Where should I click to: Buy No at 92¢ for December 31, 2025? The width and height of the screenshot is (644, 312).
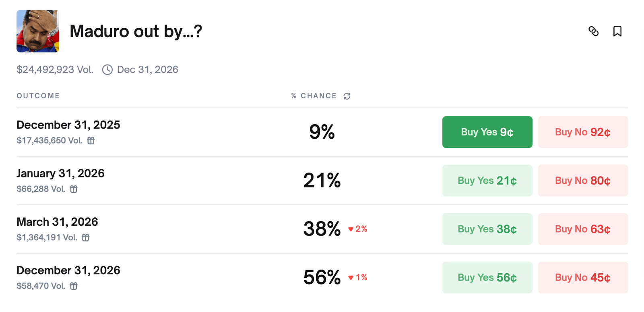pos(582,132)
